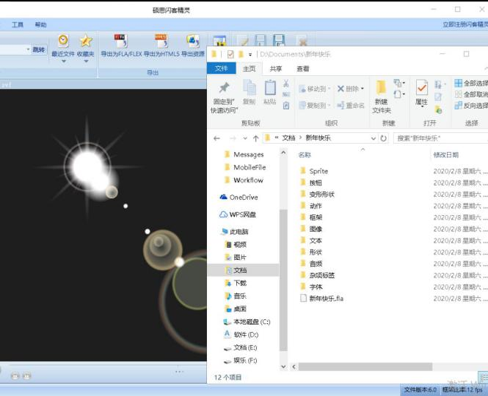The image size is (488, 396).
Task: Click the Favorites star icon
Action: [86, 41]
